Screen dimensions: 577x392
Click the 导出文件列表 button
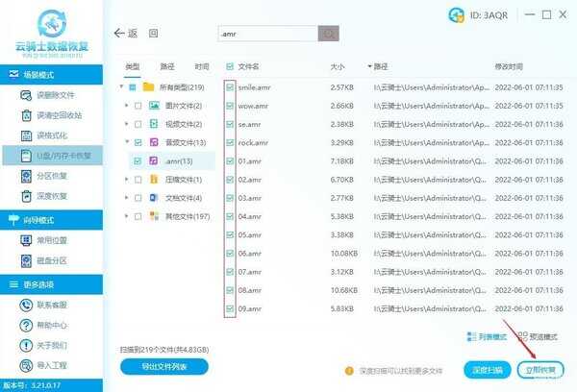click(x=164, y=367)
